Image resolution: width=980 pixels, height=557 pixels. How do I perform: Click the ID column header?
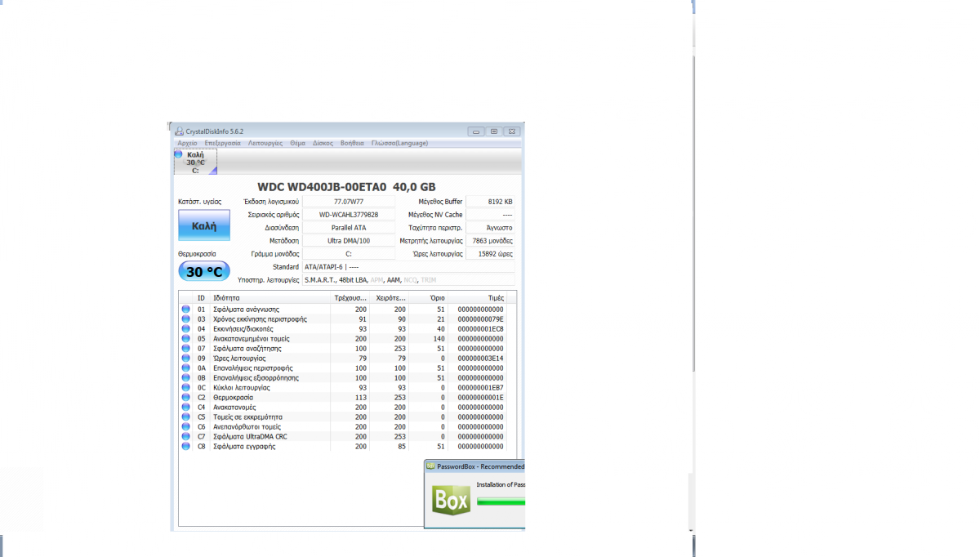(x=202, y=298)
